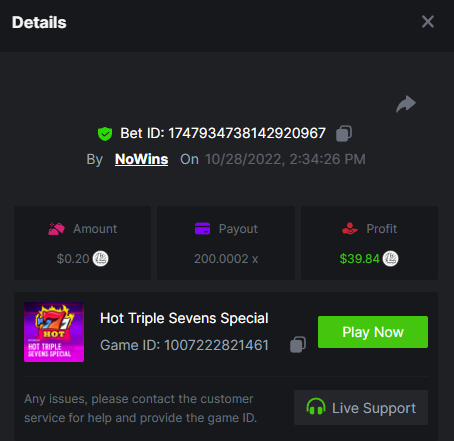Click the coin icon beside $0.20
The image size is (454, 441).
click(100, 259)
